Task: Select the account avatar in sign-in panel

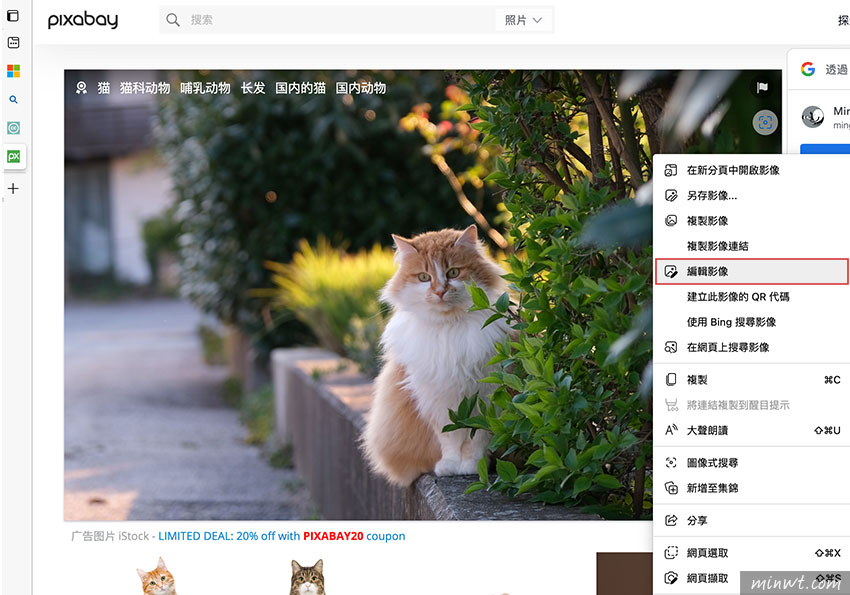Action: (x=813, y=117)
